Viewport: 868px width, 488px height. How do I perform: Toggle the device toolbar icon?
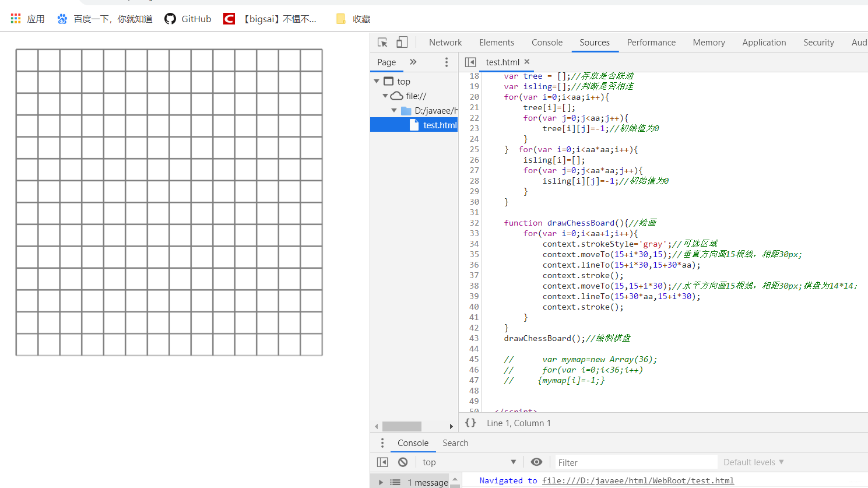[402, 43]
